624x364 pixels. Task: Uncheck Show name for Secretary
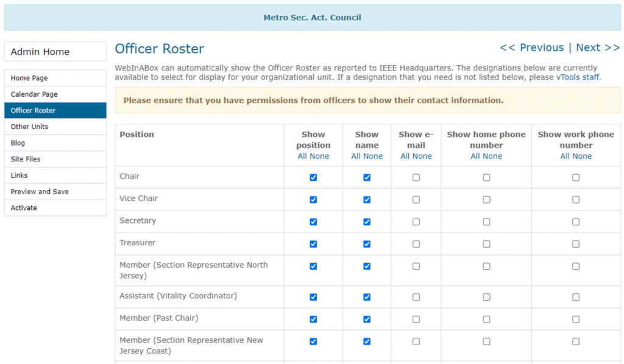(x=367, y=222)
